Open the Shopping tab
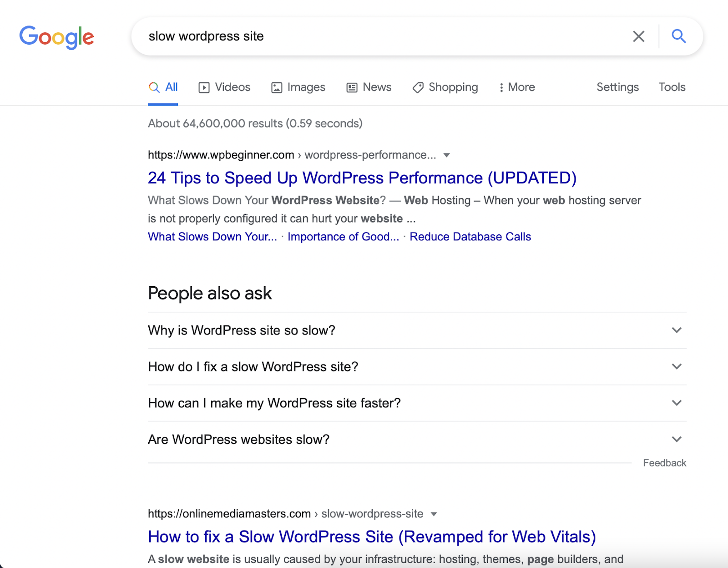The height and width of the screenshot is (568, 728). pyautogui.click(x=445, y=87)
